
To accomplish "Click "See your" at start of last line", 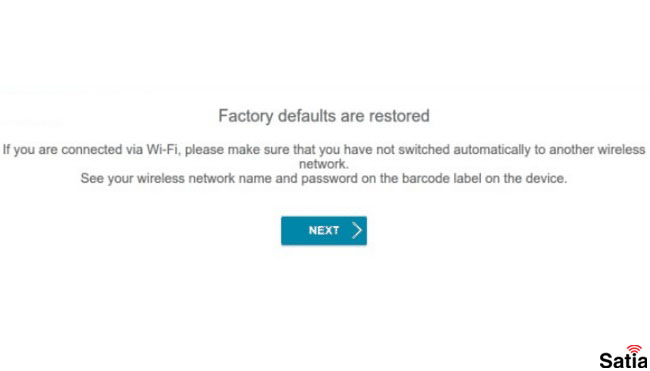I will [x=107, y=179].
